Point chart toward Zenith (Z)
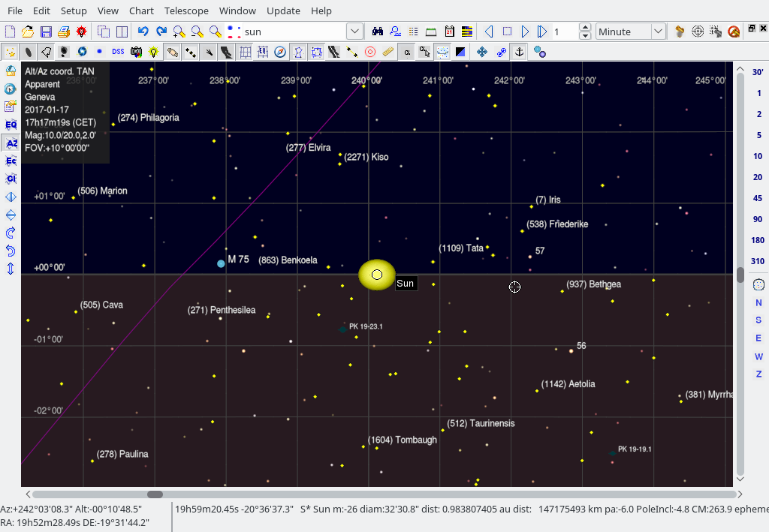 758,374
